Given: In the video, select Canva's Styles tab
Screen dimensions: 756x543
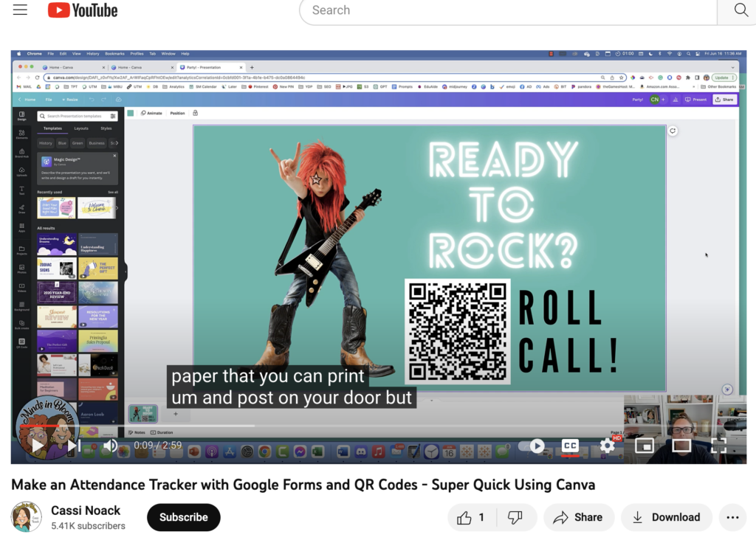Looking at the screenshot, I should coord(106,128).
